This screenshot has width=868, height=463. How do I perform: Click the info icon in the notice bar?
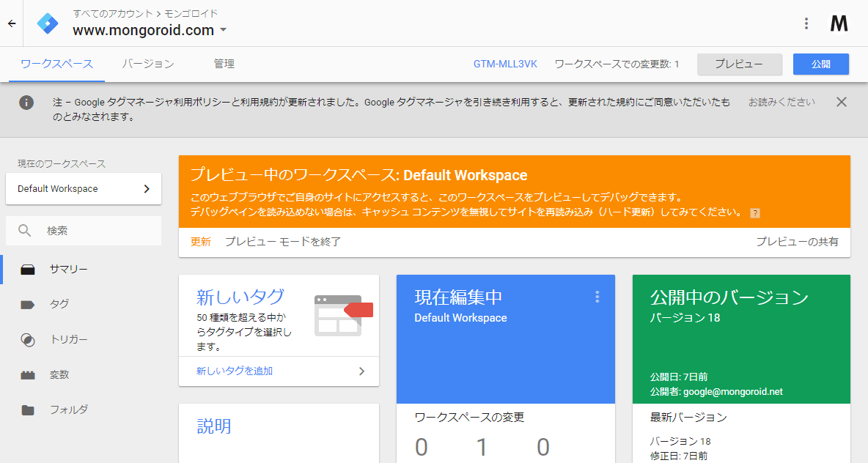26,103
